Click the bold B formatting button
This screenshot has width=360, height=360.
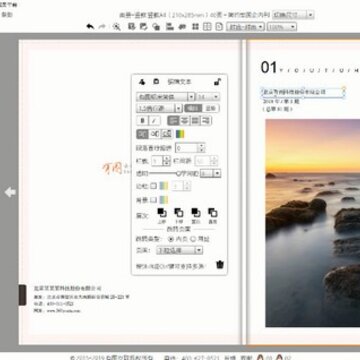pos(143,120)
